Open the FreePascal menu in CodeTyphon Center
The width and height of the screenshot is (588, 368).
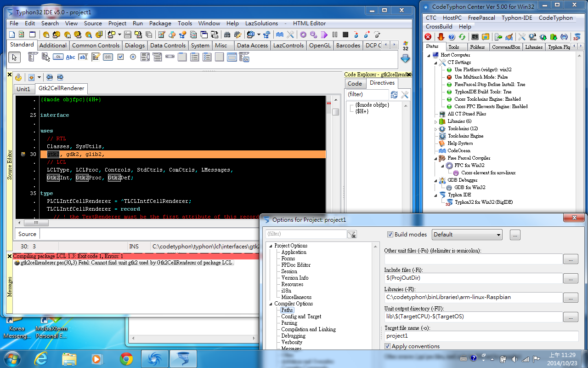click(x=481, y=18)
